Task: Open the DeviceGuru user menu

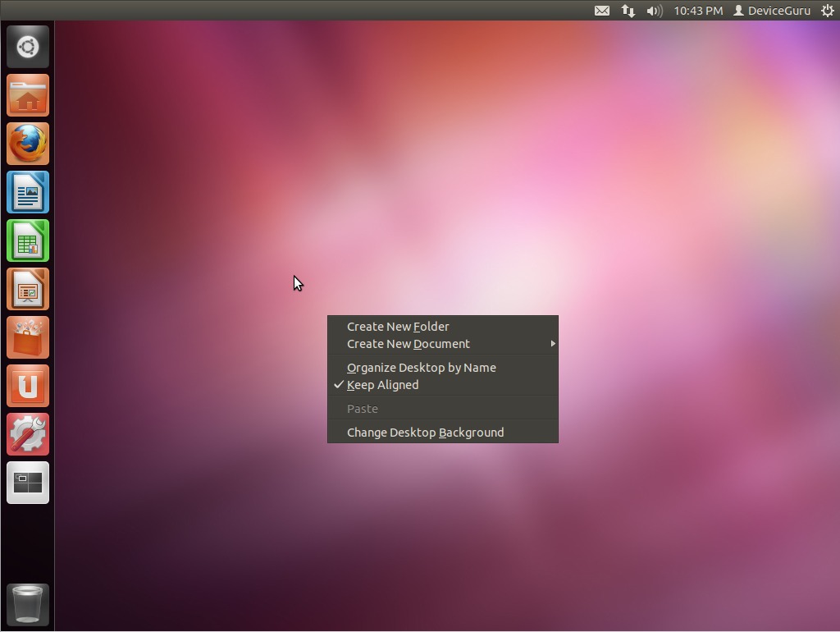Action: pyautogui.click(x=771, y=11)
